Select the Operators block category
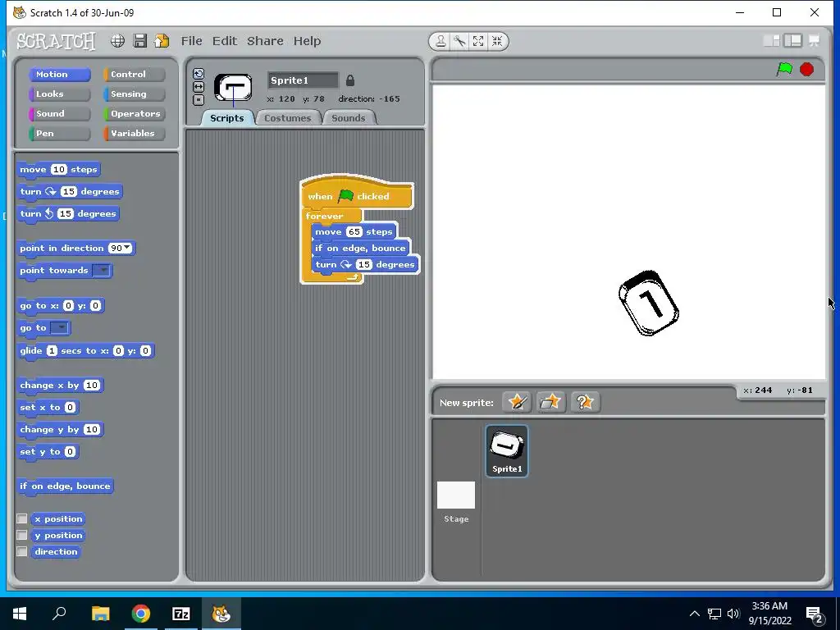The image size is (840, 630). 134,113
